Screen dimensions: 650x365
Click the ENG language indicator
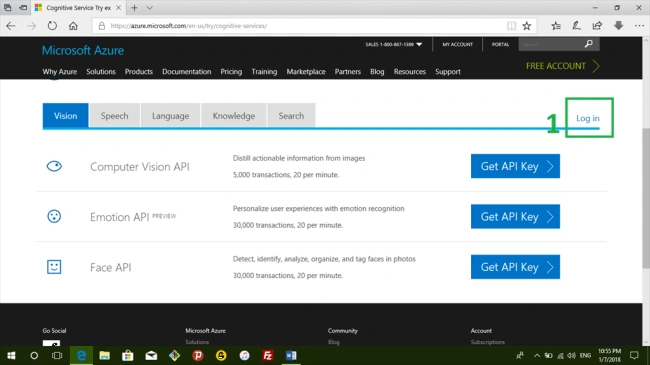pos(585,355)
